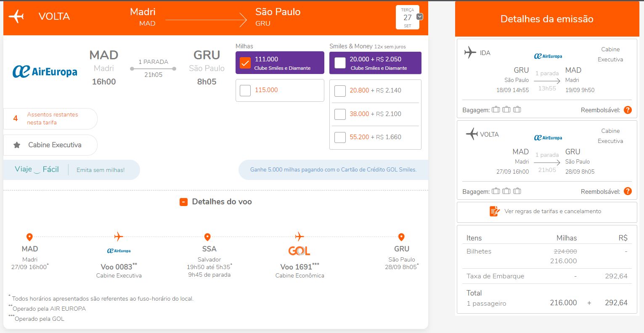Viewport: 644px width, 333px height.
Task: Click the SSA Salvador location pin icon
Action: coord(207,237)
